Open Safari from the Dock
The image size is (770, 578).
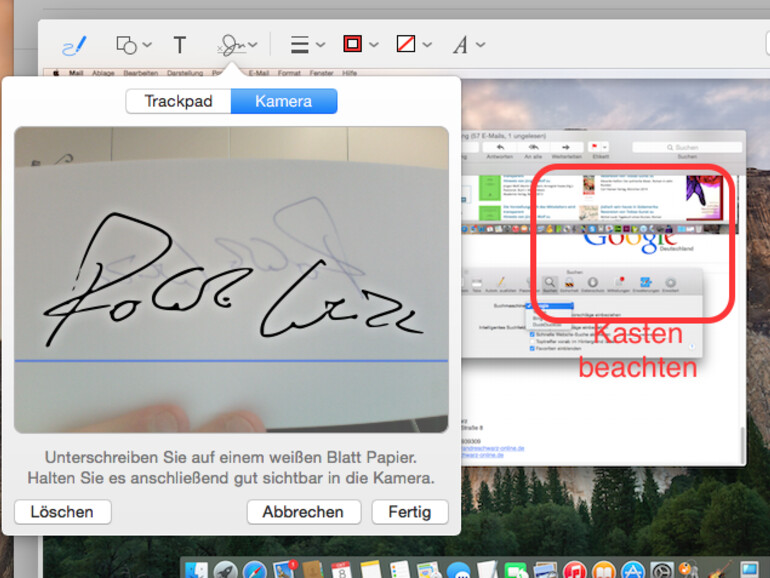pos(255,570)
